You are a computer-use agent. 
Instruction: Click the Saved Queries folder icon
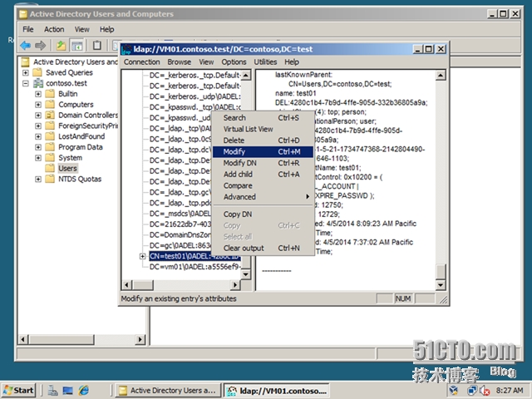(37, 72)
